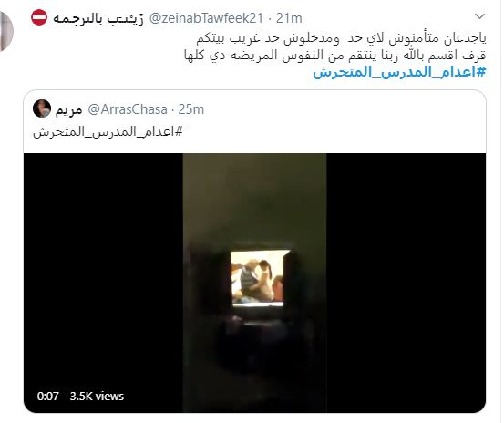Click the display name زينب بالترجمه
This screenshot has height=423, width=504.
[98, 18]
